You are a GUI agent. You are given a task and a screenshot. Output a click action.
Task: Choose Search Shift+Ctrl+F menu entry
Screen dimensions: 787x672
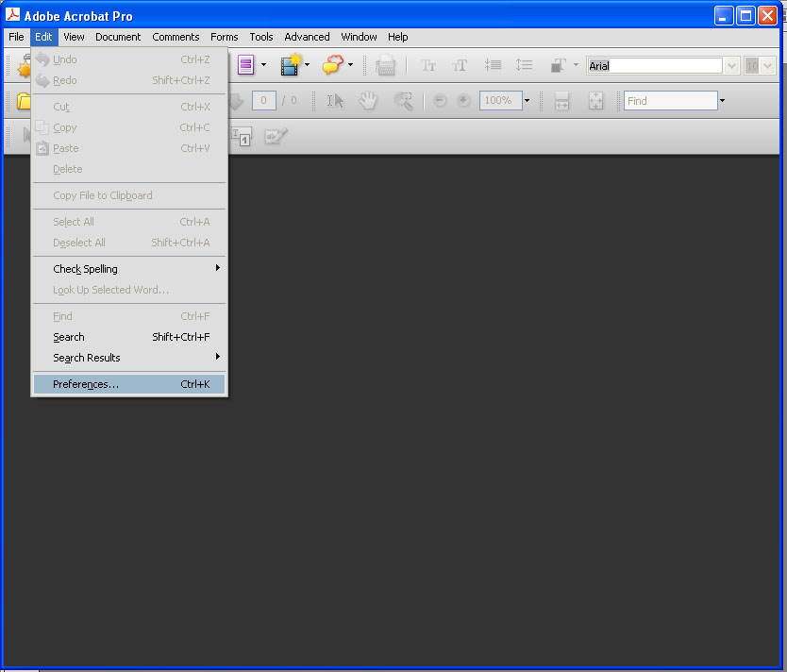pyautogui.click(x=129, y=337)
